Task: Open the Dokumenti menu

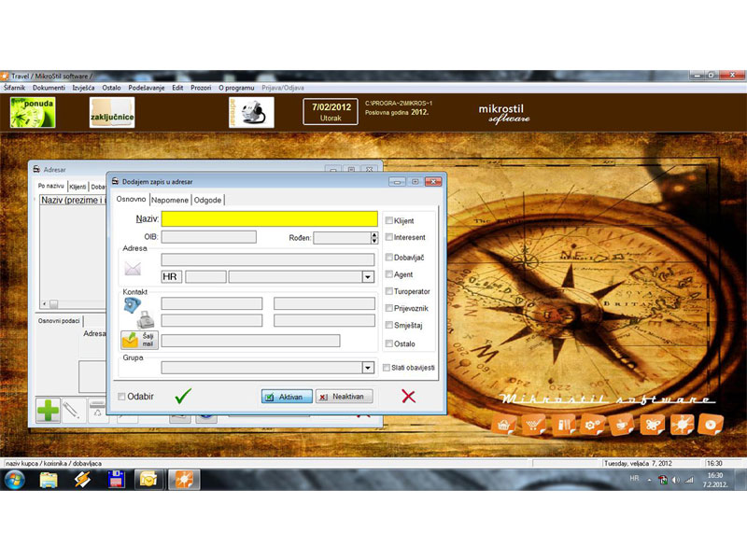Action: point(49,87)
